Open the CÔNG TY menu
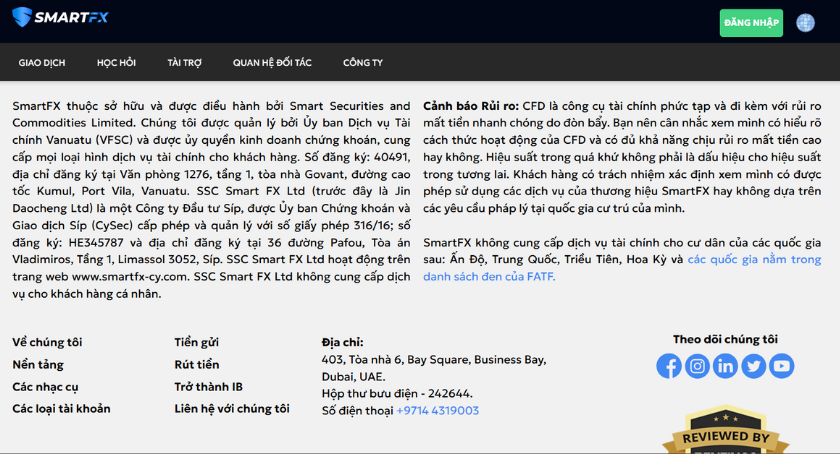 363,62
